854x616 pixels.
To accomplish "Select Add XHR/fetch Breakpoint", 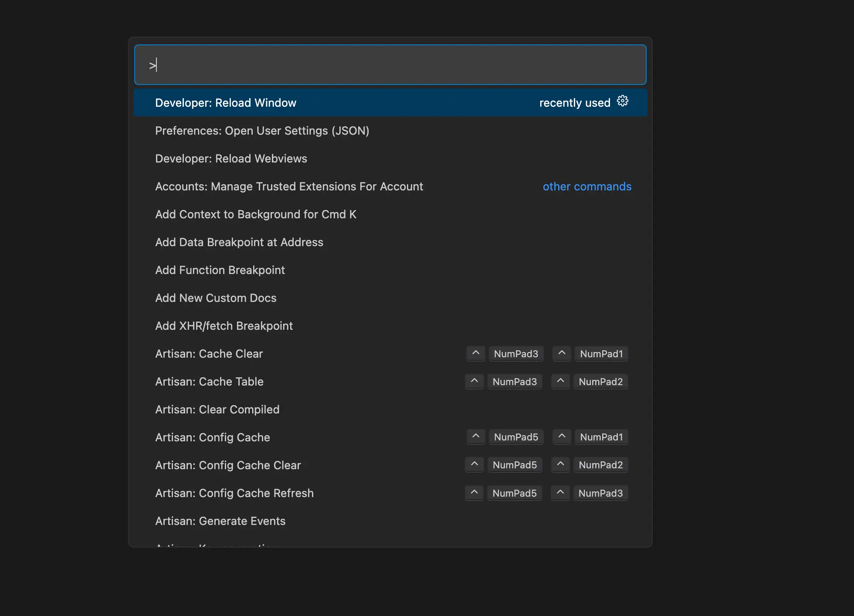I will pyautogui.click(x=224, y=326).
